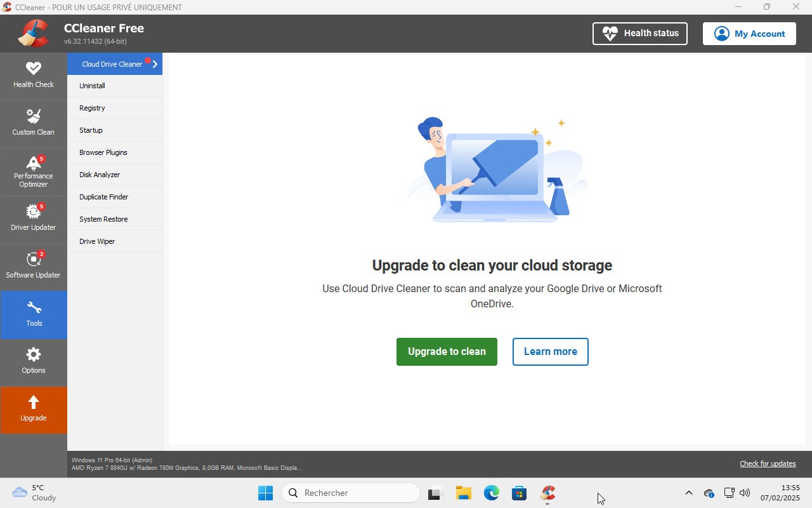
Task: Expand Cloud Drive Cleaner via its arrow
Action: pyautogui.click(x=154, y=63)
